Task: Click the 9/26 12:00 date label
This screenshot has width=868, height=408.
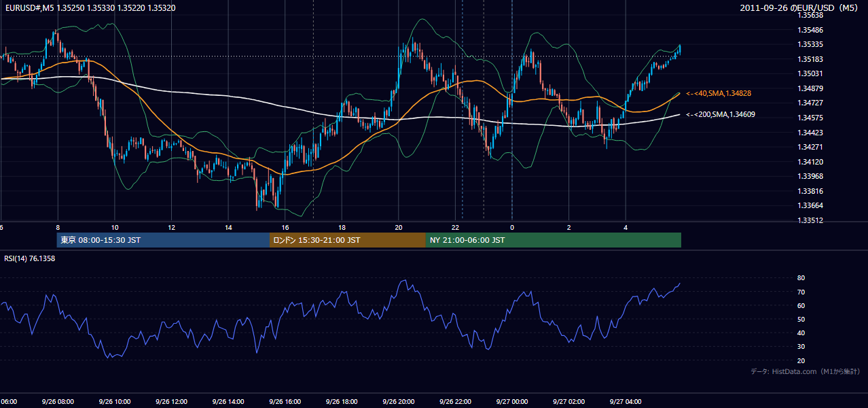Action: point(170,402)
